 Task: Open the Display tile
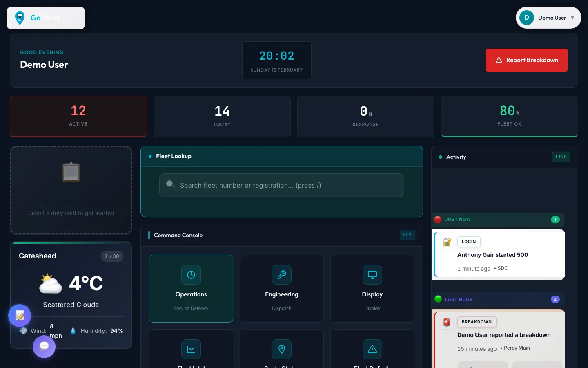[x=372, y=289]
